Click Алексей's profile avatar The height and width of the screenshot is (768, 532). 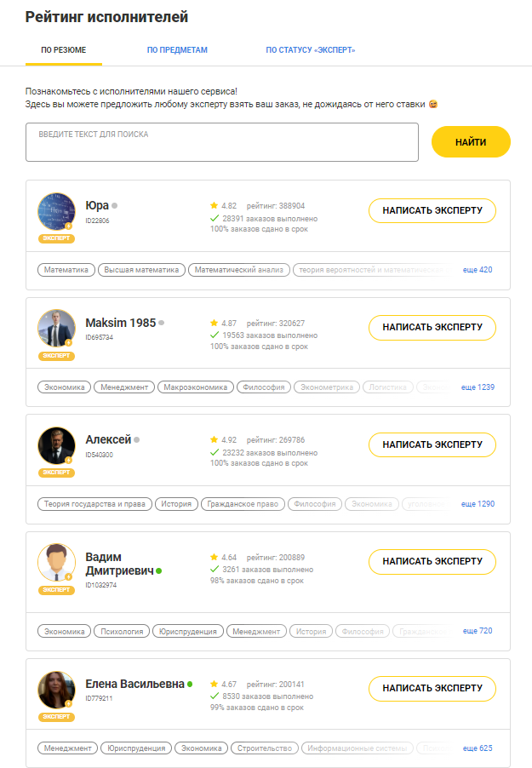tap(56, 445)
